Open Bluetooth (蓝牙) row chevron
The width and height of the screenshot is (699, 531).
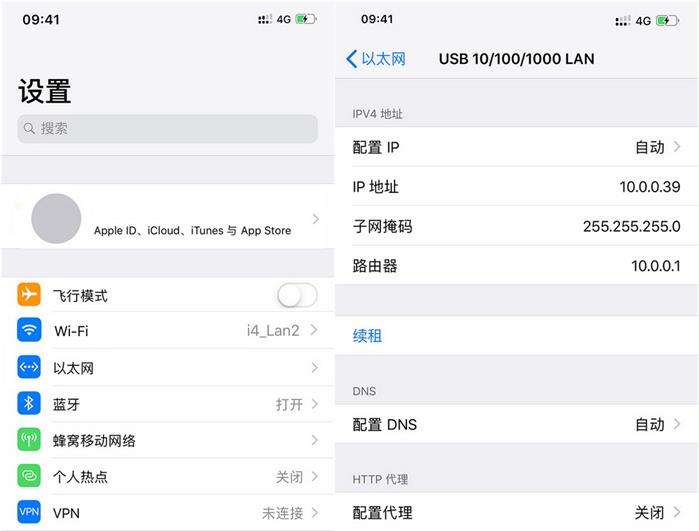tap(314, 404)
